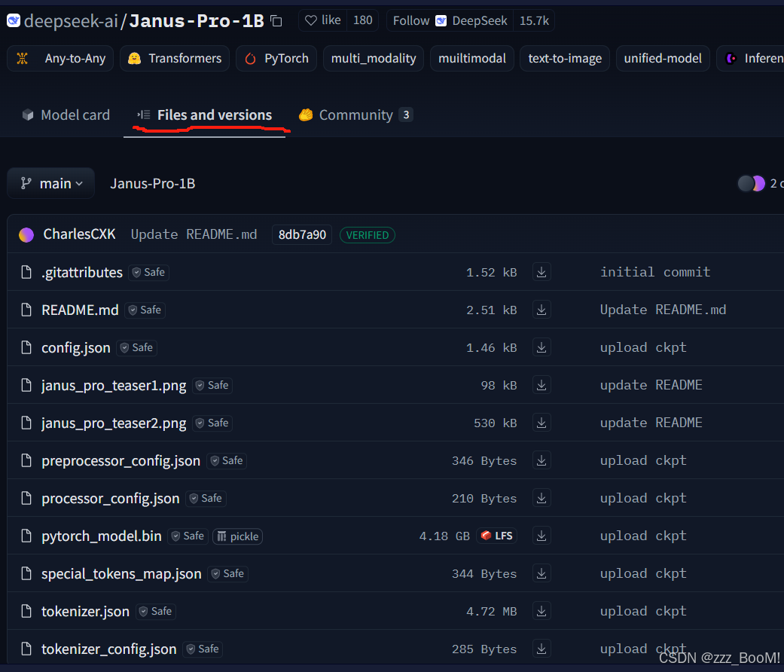Open 'Update README.md' latest commit message in header
Image resolution: width=784 pixels, height=672 pixels.
click(194, 234)
